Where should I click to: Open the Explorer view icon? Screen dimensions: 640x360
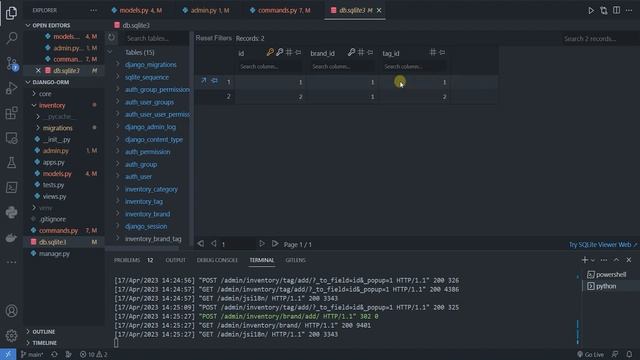11,13
